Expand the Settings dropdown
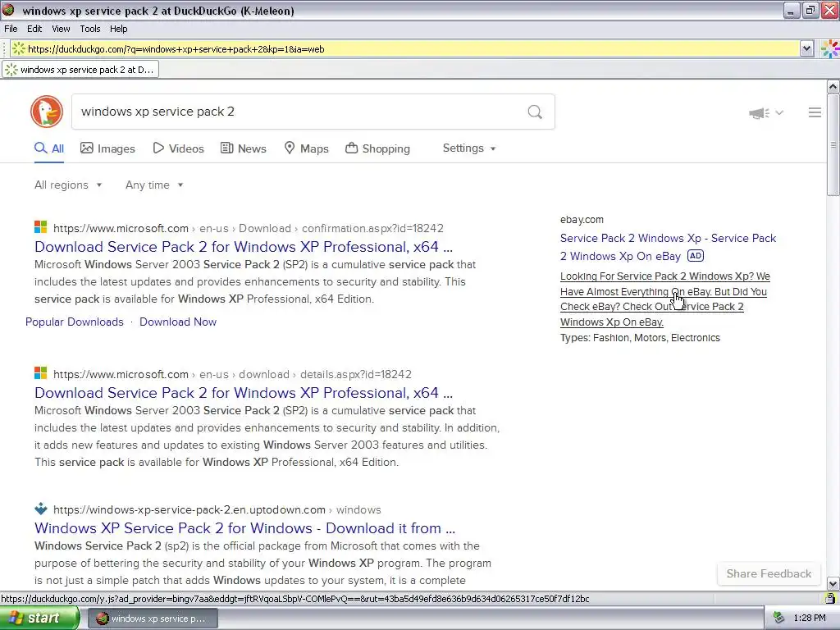The height and width of the screenshot is (630, 840). (468, 148)
